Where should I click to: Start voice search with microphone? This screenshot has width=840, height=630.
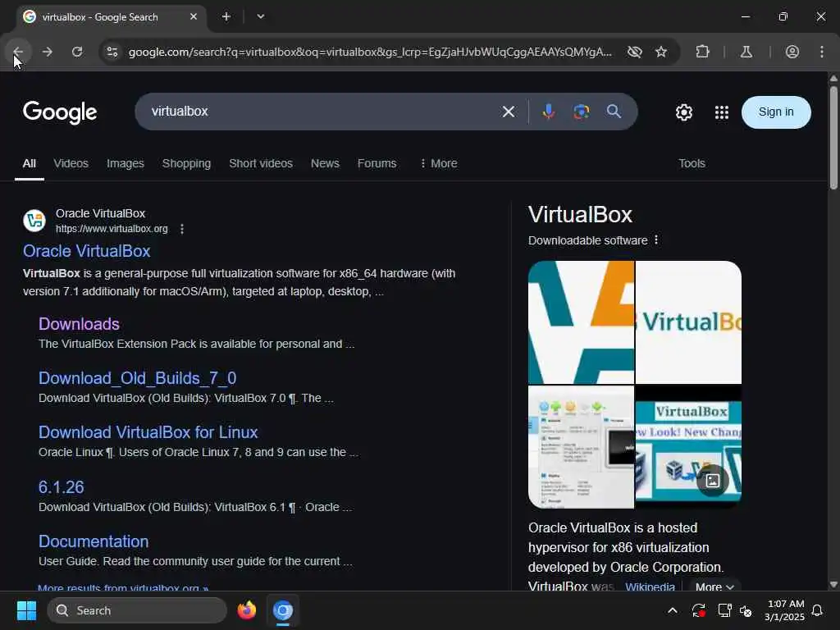[548, 112]
